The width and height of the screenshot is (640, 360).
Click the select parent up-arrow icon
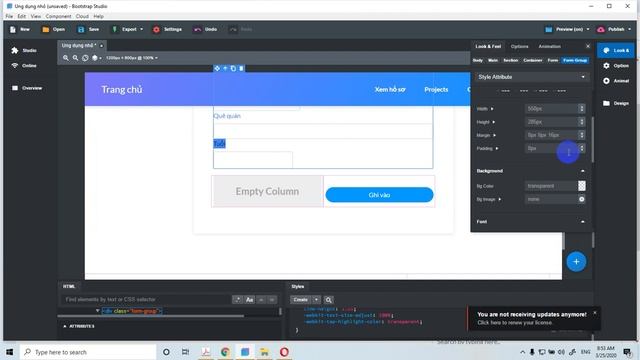pos(225,69)
